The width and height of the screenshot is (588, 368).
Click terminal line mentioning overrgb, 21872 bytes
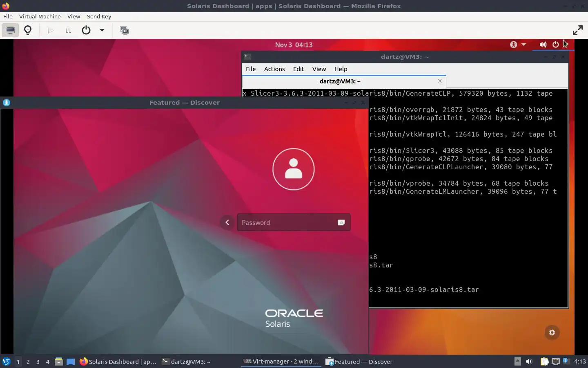pos(461,110)
